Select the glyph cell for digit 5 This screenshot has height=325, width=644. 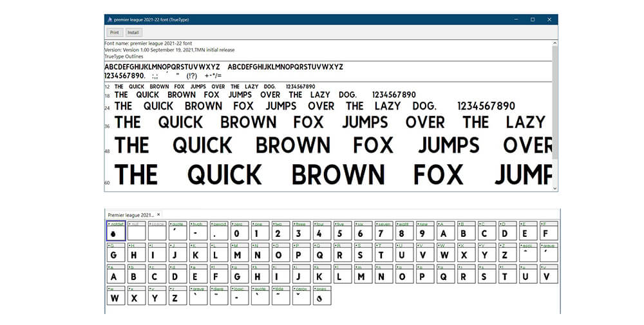(x=343, y=231)
